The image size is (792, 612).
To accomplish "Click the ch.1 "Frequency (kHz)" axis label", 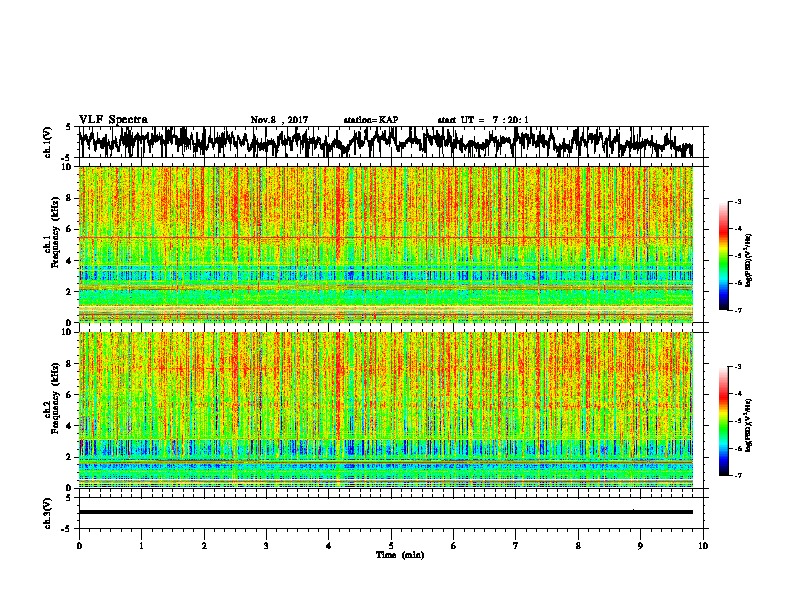I will (x=55, y=232).
